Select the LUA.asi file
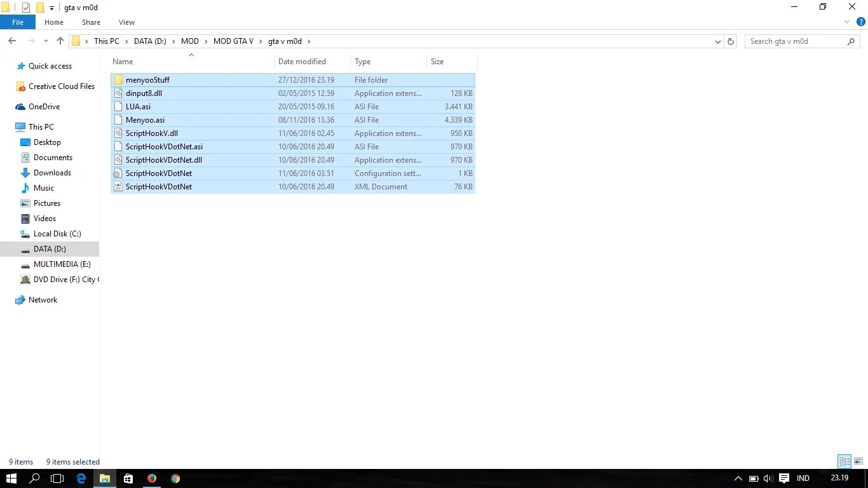Screen dimensions: 868x488 coord(293,107)
